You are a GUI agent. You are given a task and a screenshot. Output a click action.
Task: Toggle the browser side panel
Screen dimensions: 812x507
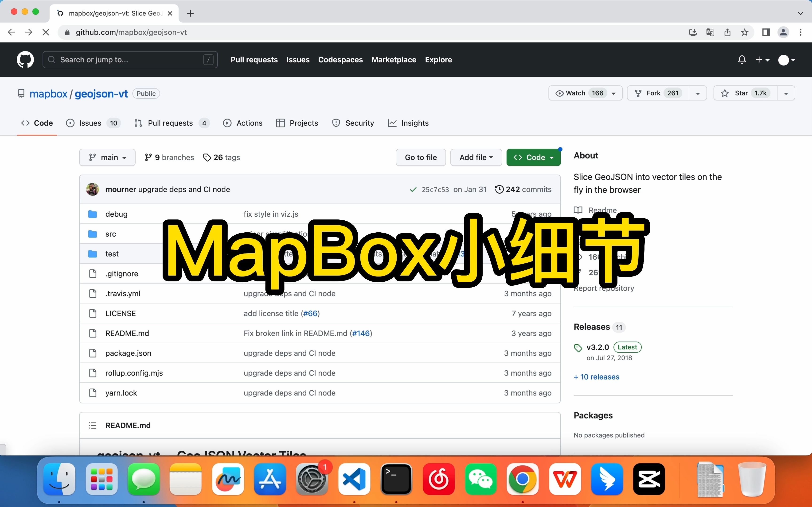pyautogui.click(x=766, y=32)
